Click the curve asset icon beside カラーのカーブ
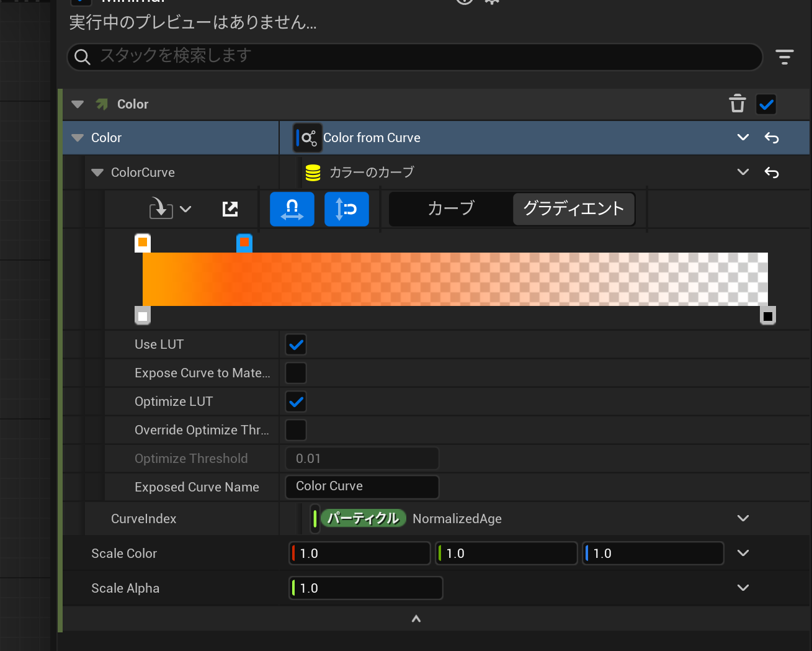 (x=313, y=172)
